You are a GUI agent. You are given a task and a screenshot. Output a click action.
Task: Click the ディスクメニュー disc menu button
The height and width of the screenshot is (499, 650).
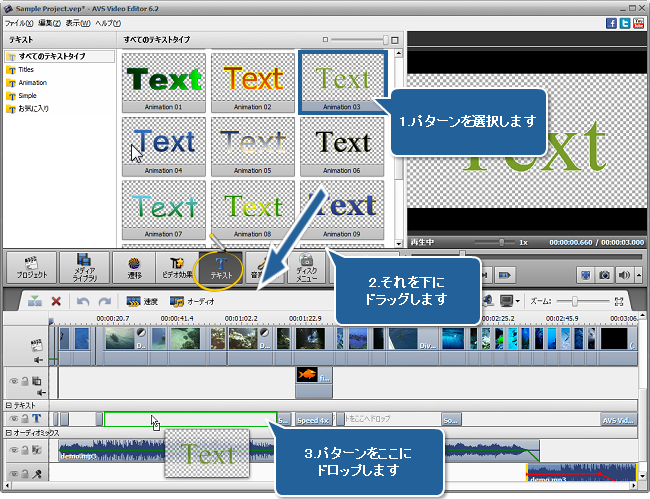coord(307,267)
